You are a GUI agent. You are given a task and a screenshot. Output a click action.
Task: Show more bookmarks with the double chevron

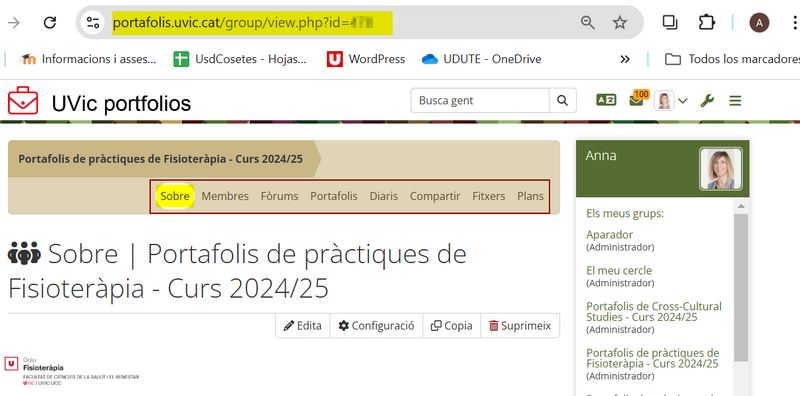(625, 59)
